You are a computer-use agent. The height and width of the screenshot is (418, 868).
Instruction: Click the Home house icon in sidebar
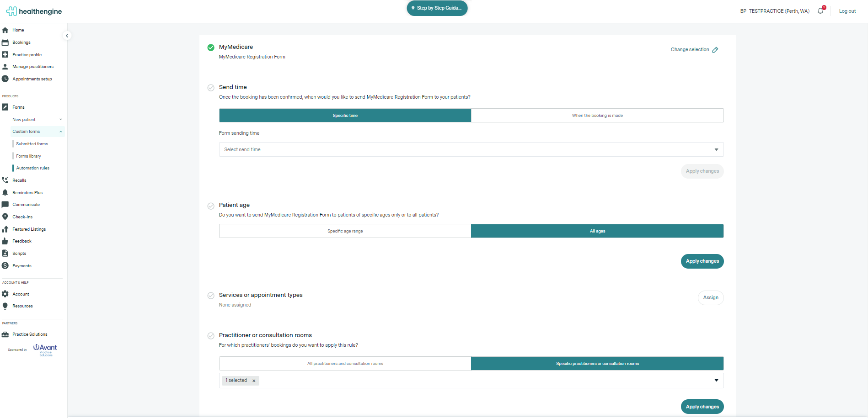pos(5,30)
